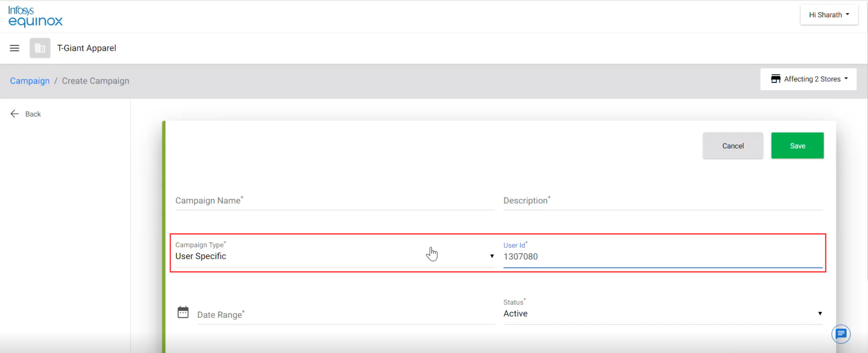868x353 pixels.
Task: Click the Infosys Equinox logo
Action: [35, 16]
